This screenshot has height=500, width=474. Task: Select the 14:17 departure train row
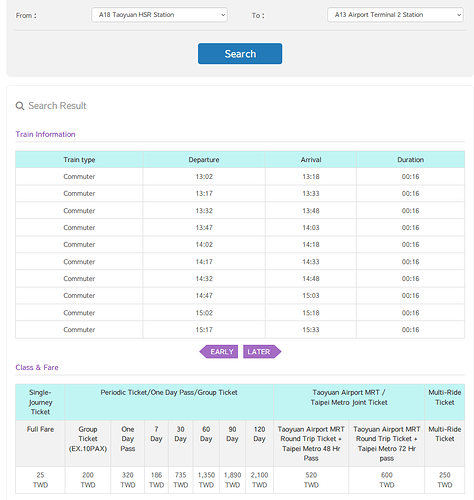point(240,262)
